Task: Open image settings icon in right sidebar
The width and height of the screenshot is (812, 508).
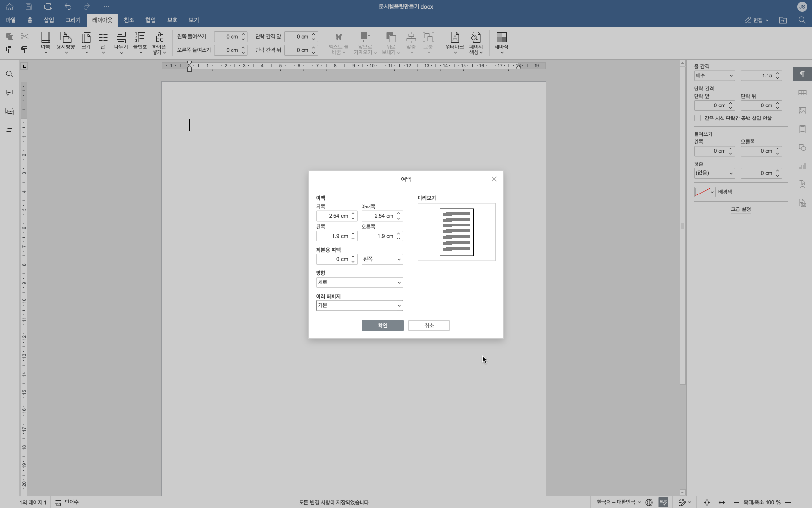Action: point(802,111)
